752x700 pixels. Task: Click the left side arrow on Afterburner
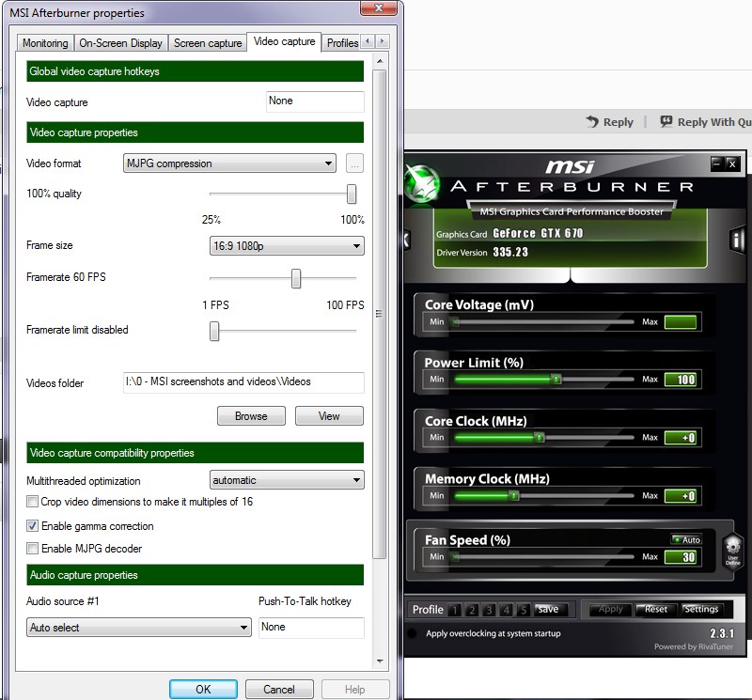407,240
